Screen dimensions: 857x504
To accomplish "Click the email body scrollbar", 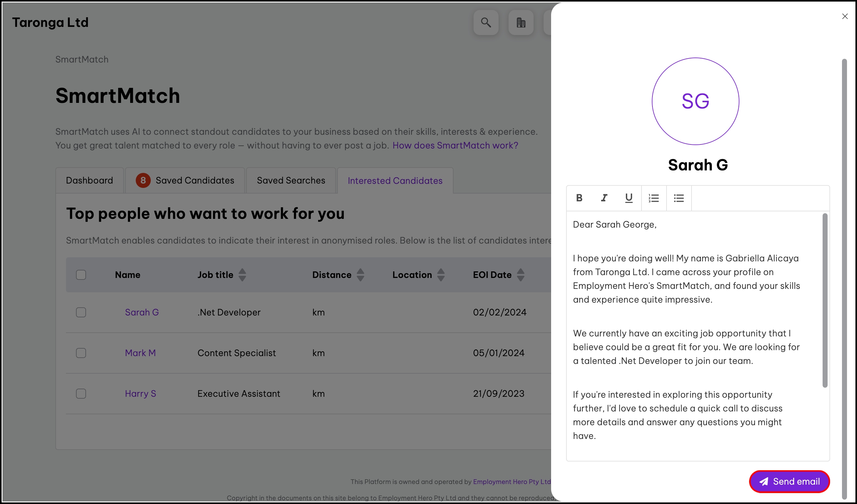I will [825, 300].
